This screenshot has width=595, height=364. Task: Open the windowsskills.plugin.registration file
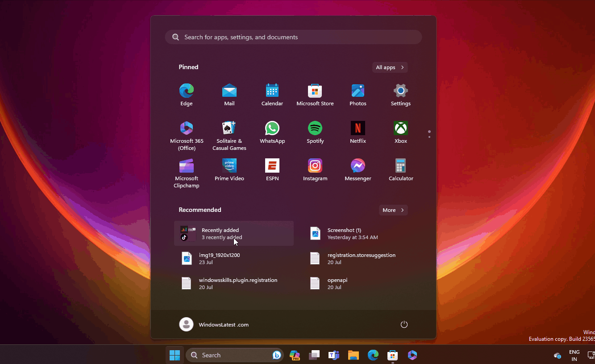[234, 283]
